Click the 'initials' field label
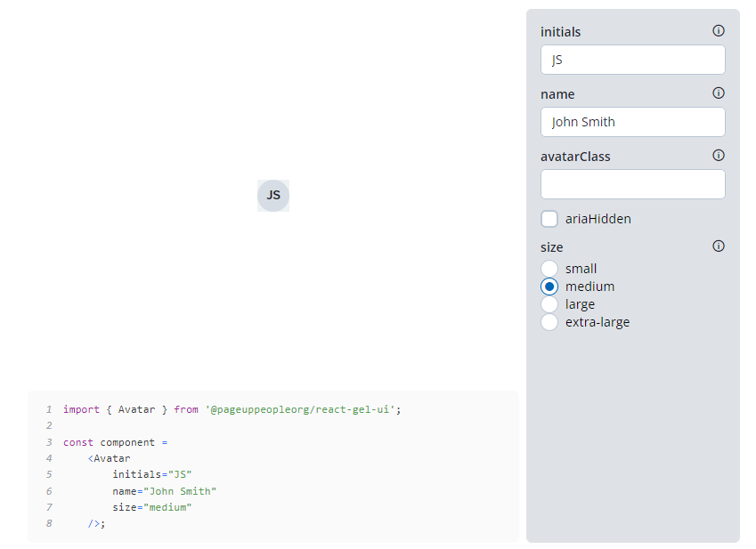Viewport: 756px width, 549px height. [560, 32]
